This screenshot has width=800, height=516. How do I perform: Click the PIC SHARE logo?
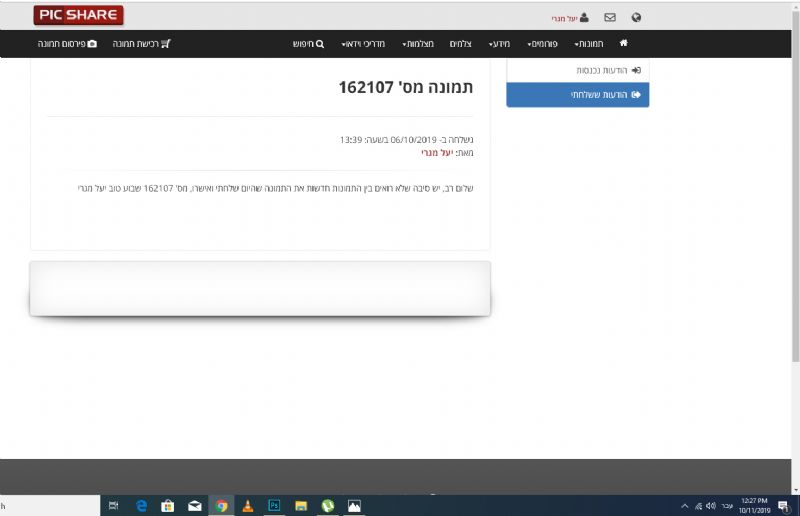(78, 15)
